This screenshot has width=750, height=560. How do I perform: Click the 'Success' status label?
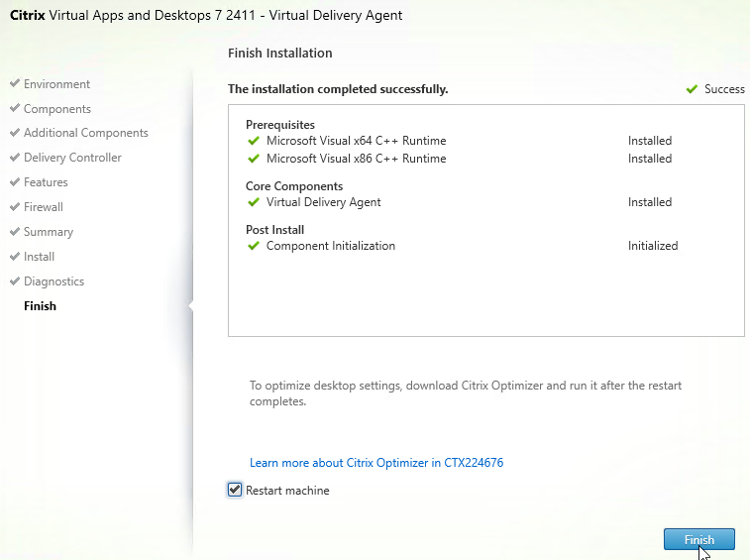(724, 89)
